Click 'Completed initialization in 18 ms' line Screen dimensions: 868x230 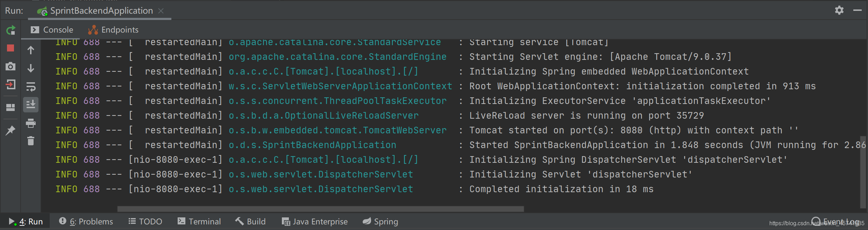[x=561, y=189]
